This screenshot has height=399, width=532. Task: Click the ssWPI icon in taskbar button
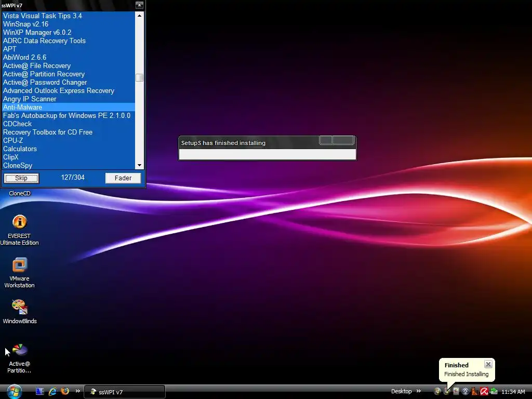coord(94,392)
